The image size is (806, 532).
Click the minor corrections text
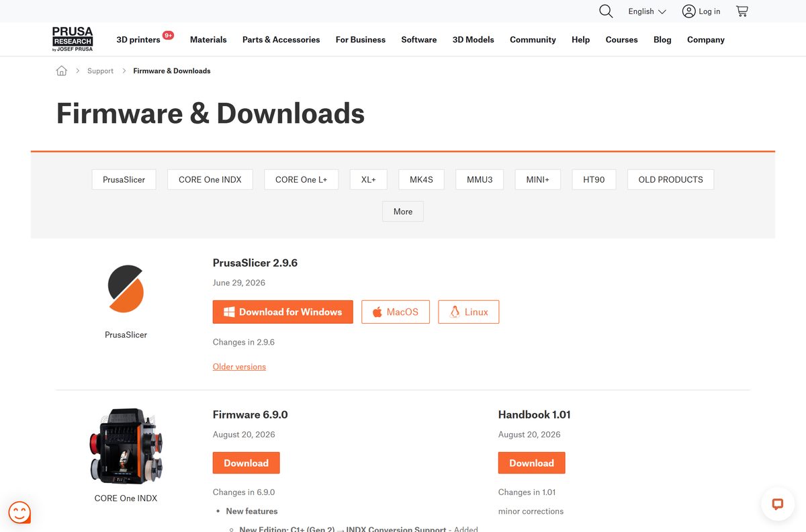point(531,511)
